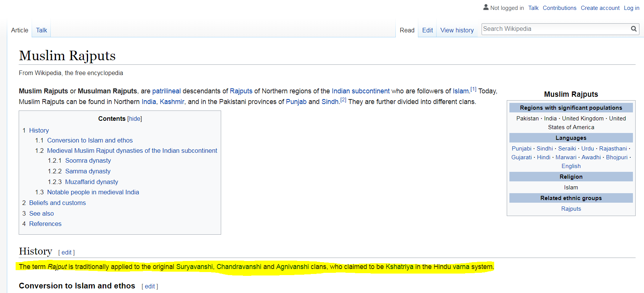The image size is (644, 293).
Task: Open the Sindh link in intro
Action: 330,102
